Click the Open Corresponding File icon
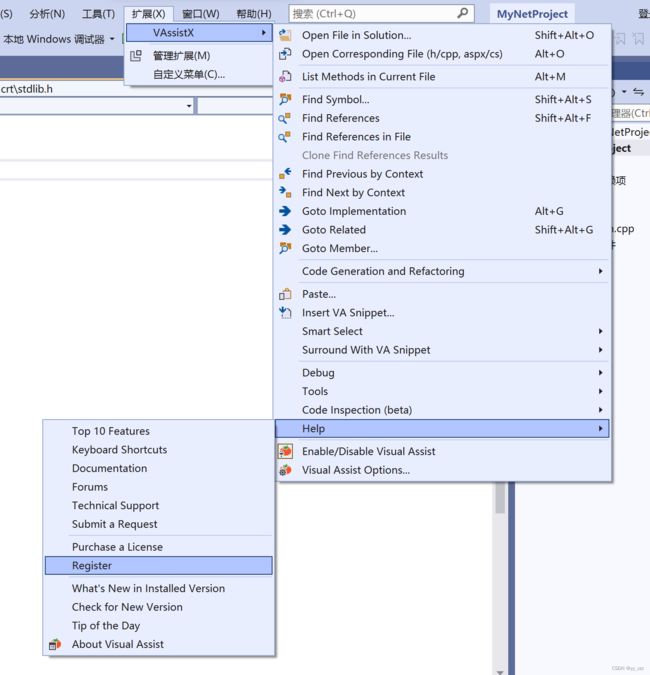This screenshot has width=650, height=675. pos(285,54)
